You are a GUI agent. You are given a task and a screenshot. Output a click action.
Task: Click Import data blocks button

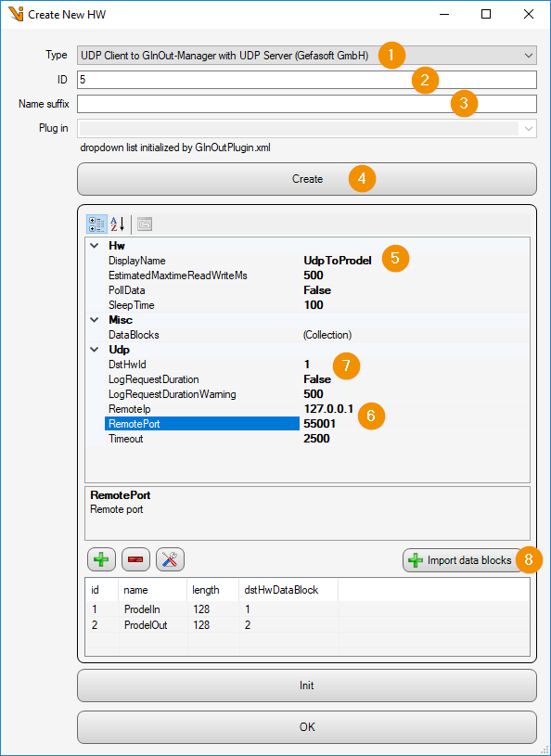coord(465,560)
